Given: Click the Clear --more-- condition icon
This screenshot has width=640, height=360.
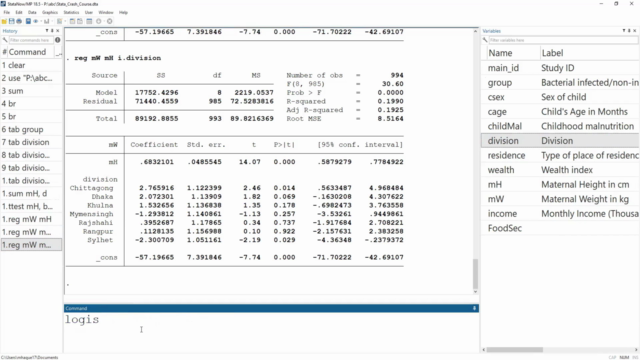Looking at the screenshot, I should tap(98, 21).
